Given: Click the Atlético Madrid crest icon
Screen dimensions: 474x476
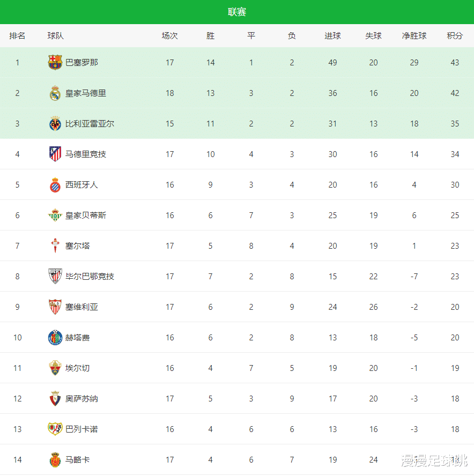Looking at the screenshot, I should [x=55, y=154].
